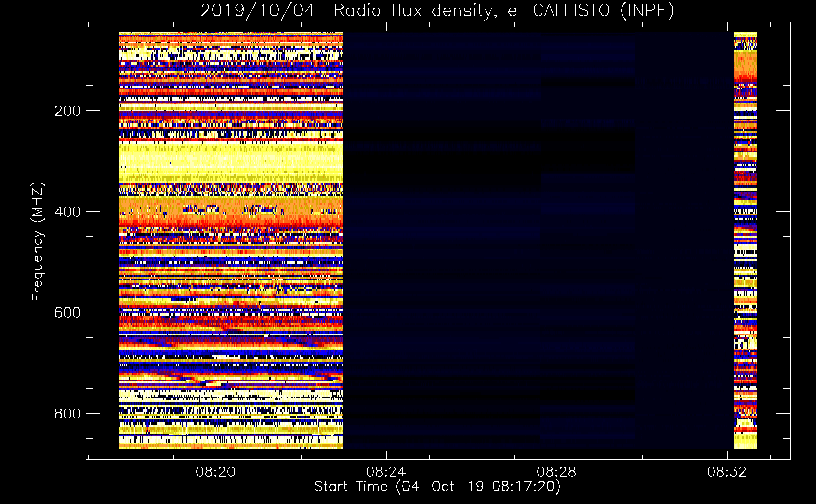Screen dimensions: 816x504
Task: Select the date '2019/10/04' in the title
Action: [x=258, y=11]
